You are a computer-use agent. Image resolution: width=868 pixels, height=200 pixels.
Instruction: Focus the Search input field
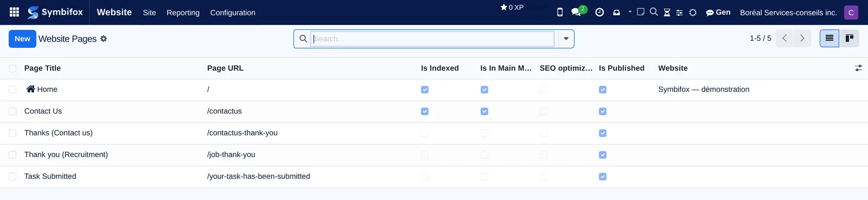(432, 39)
